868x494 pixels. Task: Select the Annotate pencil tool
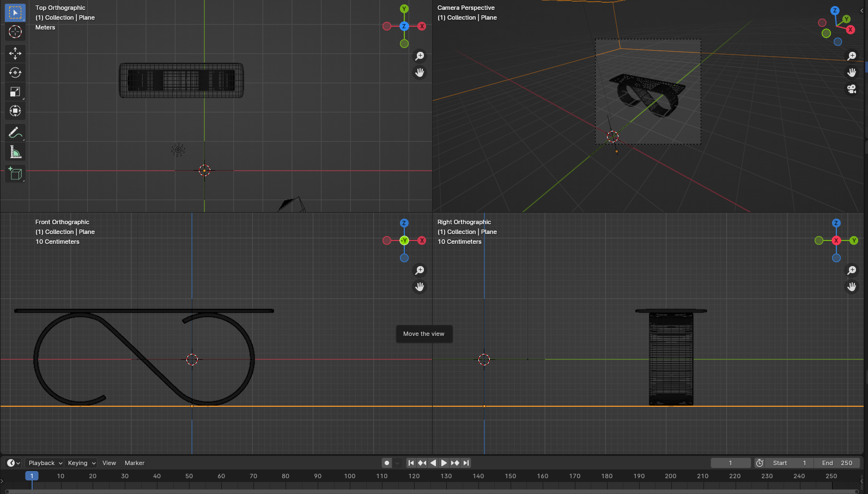15,132
